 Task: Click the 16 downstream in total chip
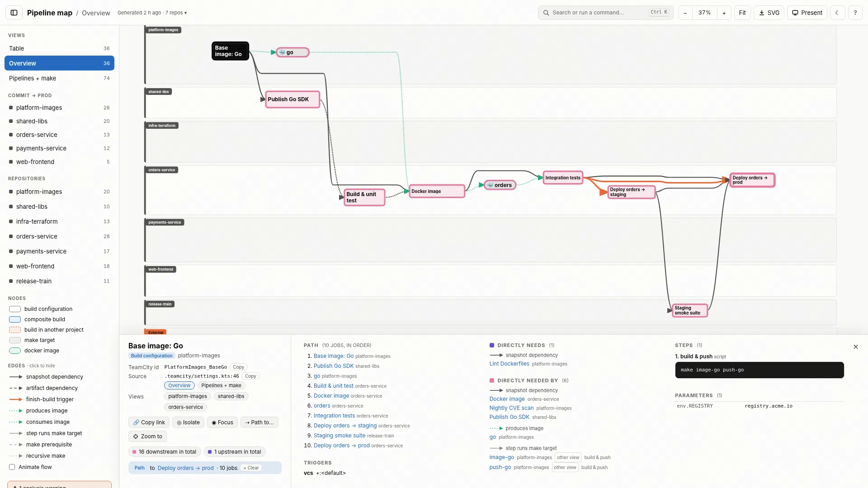pos(165,452)
